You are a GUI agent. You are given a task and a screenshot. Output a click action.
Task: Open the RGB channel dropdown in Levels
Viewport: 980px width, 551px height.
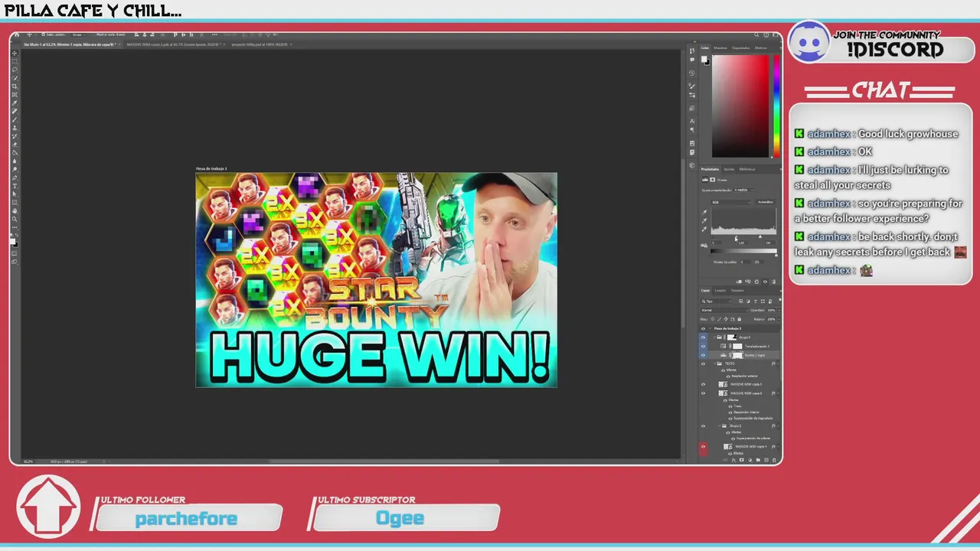[730, 202]
